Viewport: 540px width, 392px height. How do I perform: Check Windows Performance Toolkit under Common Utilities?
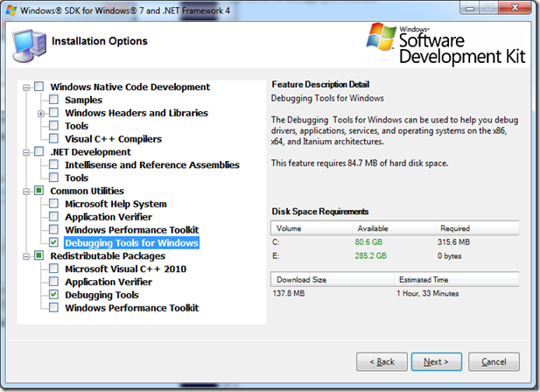click(53, 229)
